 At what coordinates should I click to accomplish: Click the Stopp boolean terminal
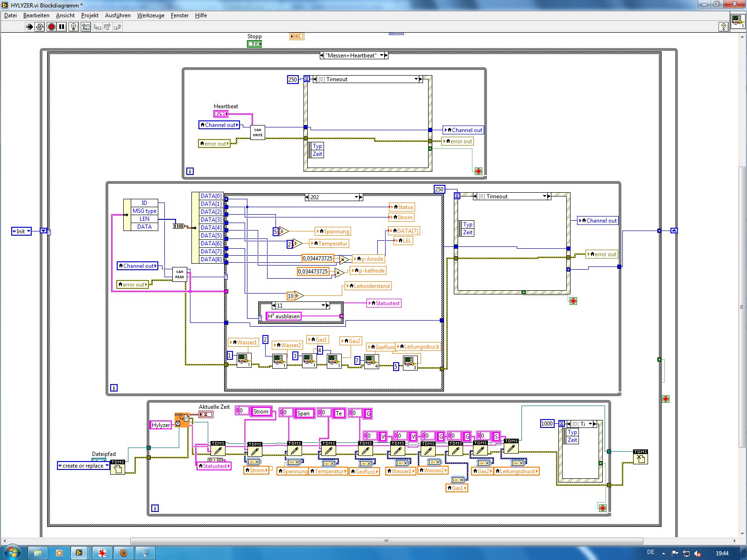[x=254, y=44]
